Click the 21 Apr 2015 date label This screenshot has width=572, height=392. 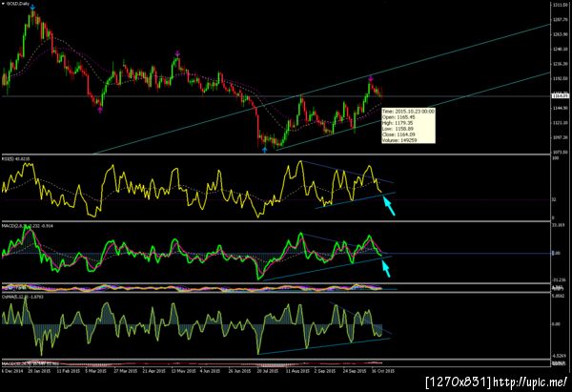pyautogui.click(x=153, y=371)
